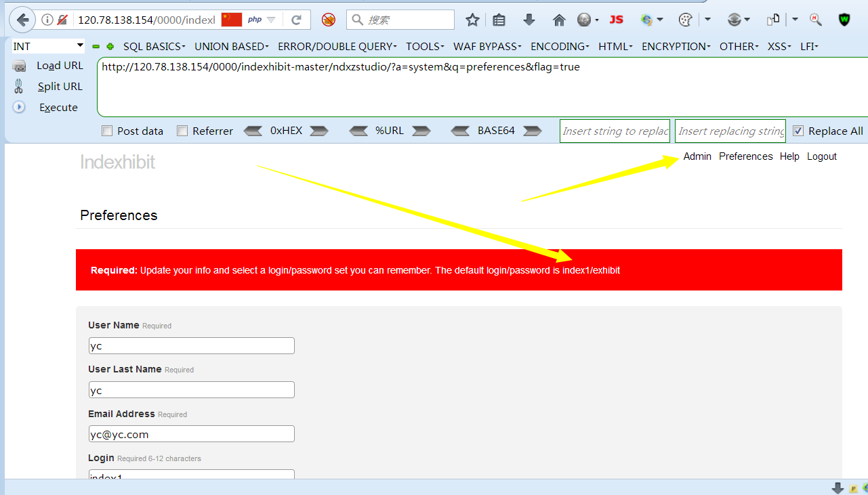Click the Admin navigation link

coord(697,156)
